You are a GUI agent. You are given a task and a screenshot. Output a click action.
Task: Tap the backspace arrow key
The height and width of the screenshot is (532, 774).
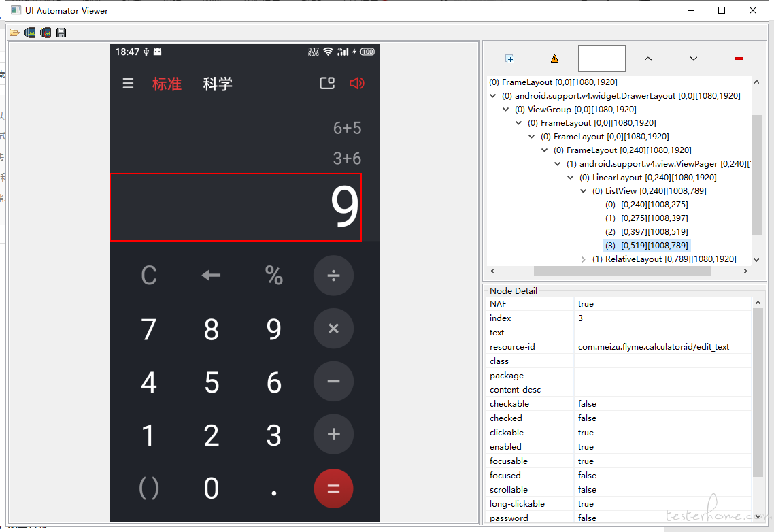coord(212,276)
